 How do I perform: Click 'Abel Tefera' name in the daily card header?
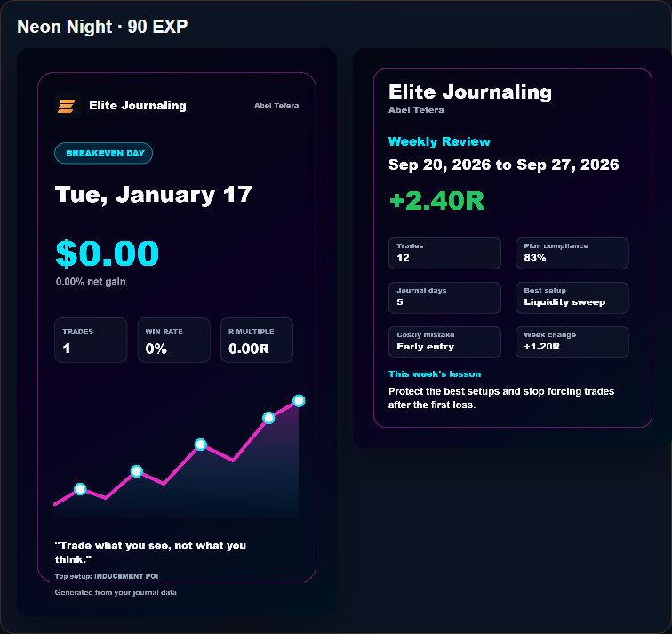[276, 106]
